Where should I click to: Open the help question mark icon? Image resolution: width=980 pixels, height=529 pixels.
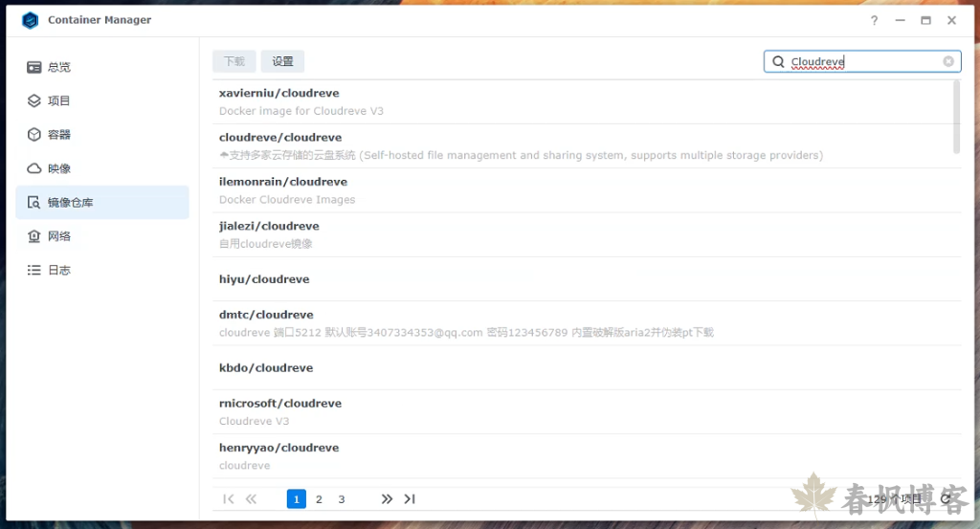coord(875,21)
